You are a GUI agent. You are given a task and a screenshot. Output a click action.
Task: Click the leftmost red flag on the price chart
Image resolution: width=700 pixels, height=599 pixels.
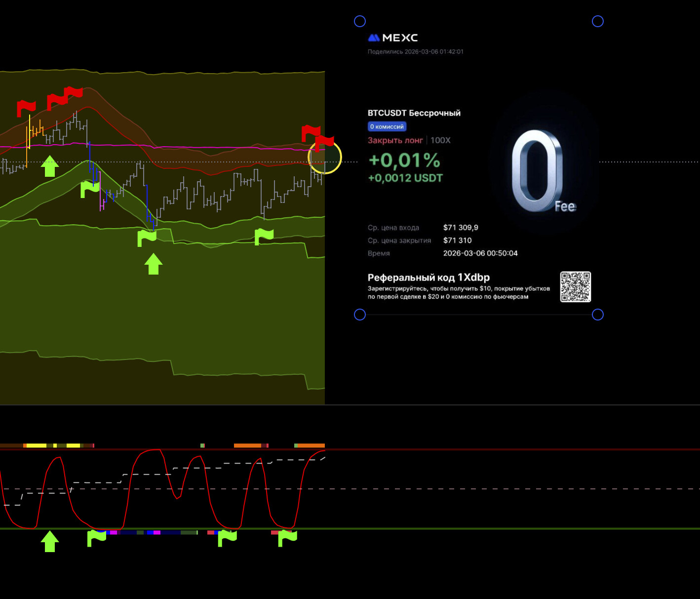(x=26, y=108)
